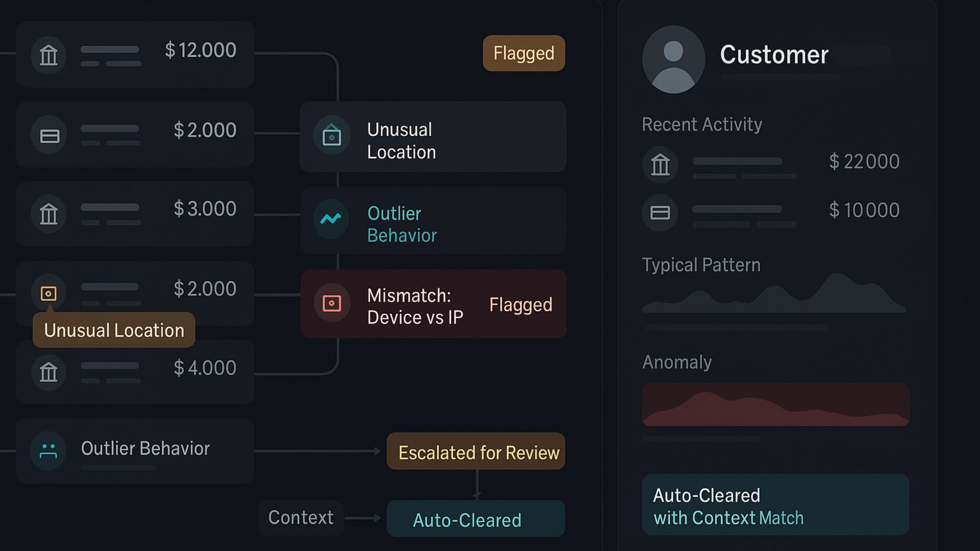The width and height of the screenshot is (980, 551).
Task: Click the bank icon beside $12.000
Action: pyautogui.click(x=48, y=55)
